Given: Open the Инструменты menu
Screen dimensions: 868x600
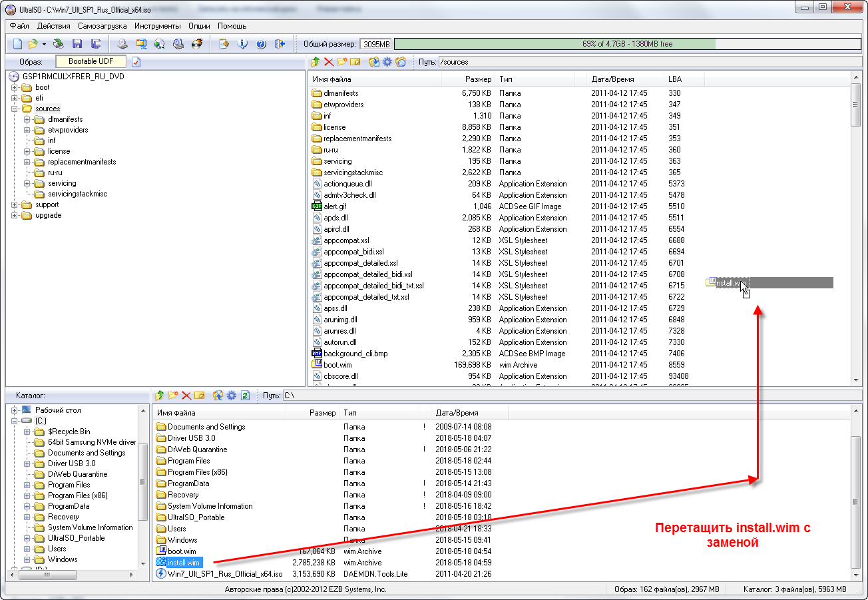Looking at the screenshot, I should (157, 26).
